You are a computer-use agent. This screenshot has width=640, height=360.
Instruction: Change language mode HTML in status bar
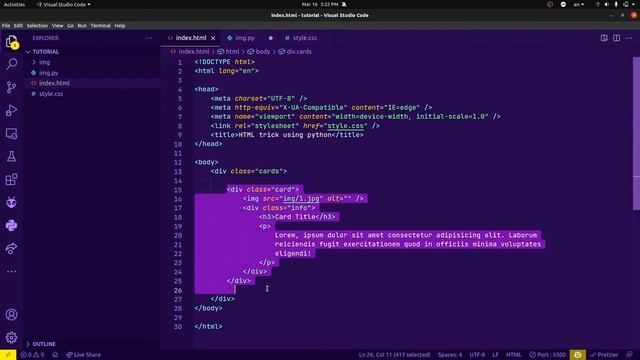pos(513,355)
